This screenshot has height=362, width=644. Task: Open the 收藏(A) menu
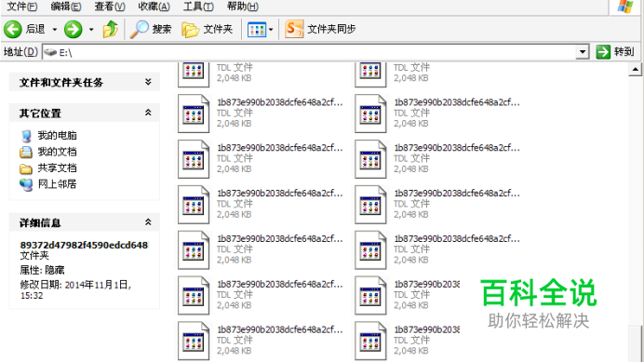154,7
